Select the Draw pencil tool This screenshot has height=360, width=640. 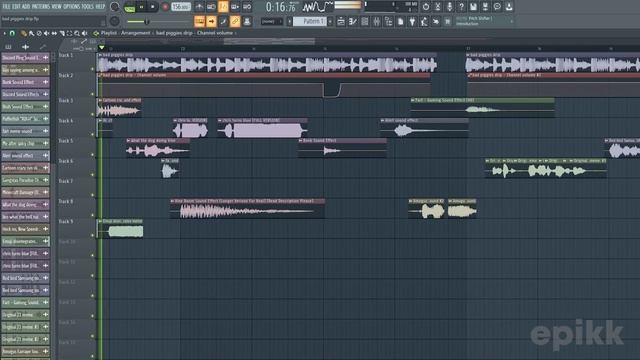(24, 33)
